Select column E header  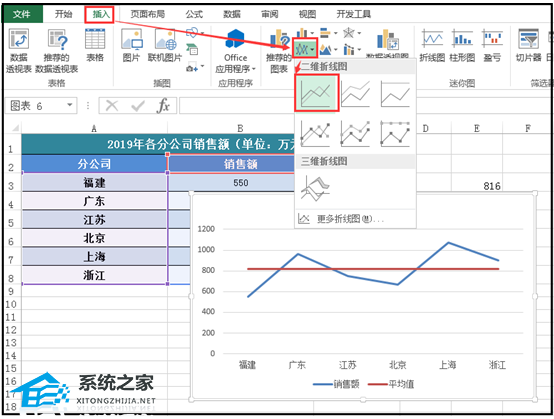coord(477,128)
